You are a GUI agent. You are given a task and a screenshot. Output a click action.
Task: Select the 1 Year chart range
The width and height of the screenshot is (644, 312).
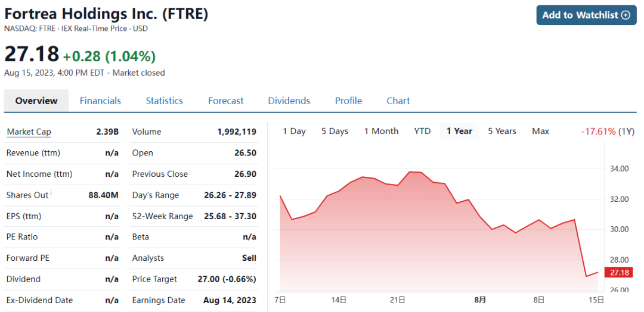pos(459,131)
